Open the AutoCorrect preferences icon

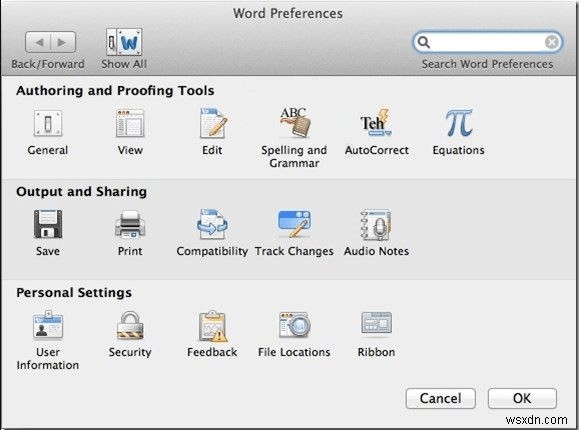(376, 123)
